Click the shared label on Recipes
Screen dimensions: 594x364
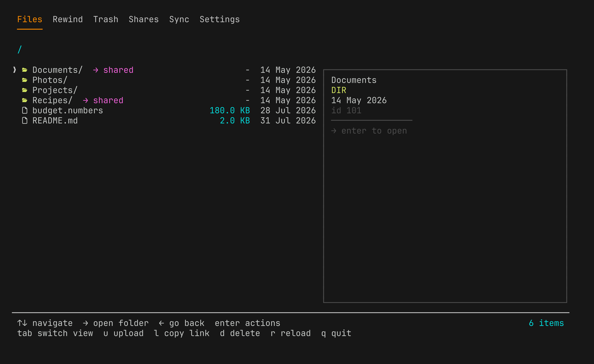coord(108,100)
